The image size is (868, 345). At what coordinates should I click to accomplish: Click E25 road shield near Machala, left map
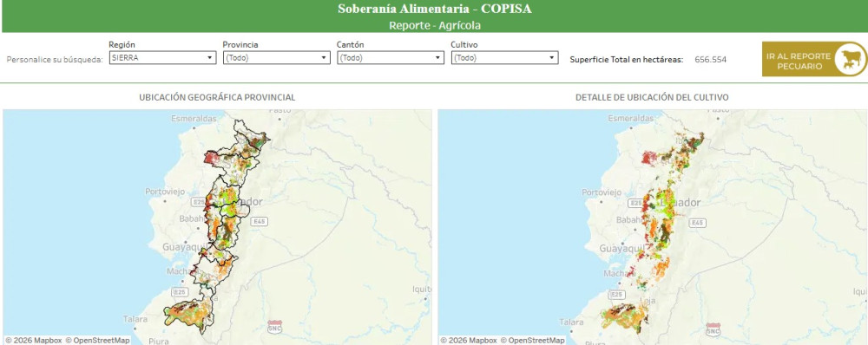[x=180, y=292]
